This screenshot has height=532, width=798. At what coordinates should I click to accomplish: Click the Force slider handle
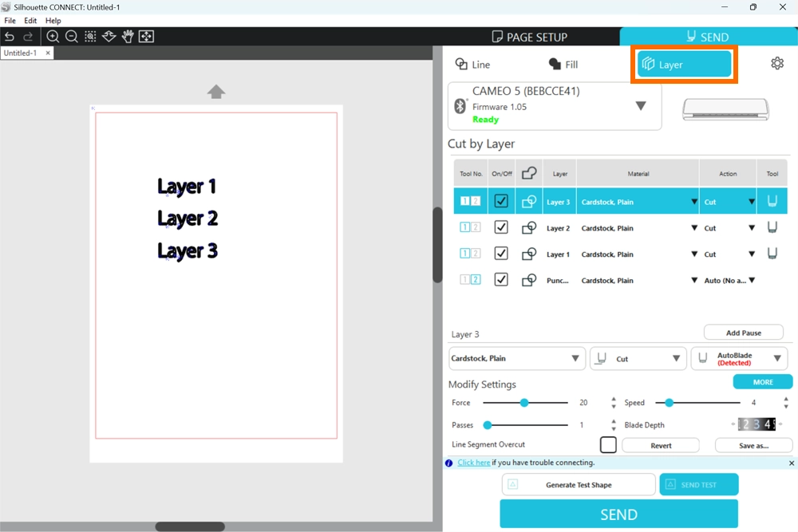point(524,403)
